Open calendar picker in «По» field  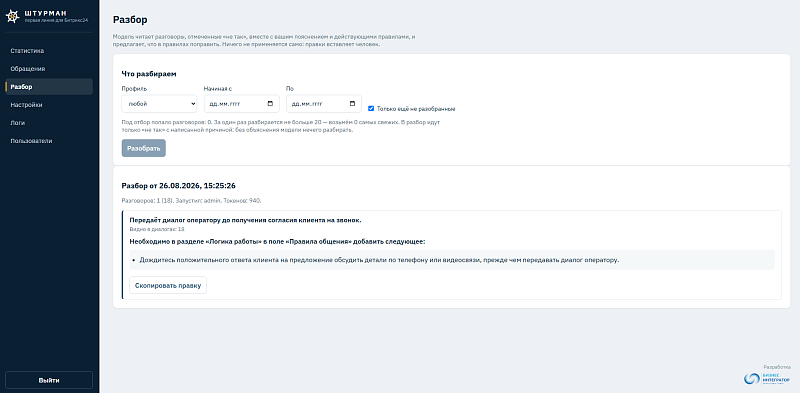[352, 104]
